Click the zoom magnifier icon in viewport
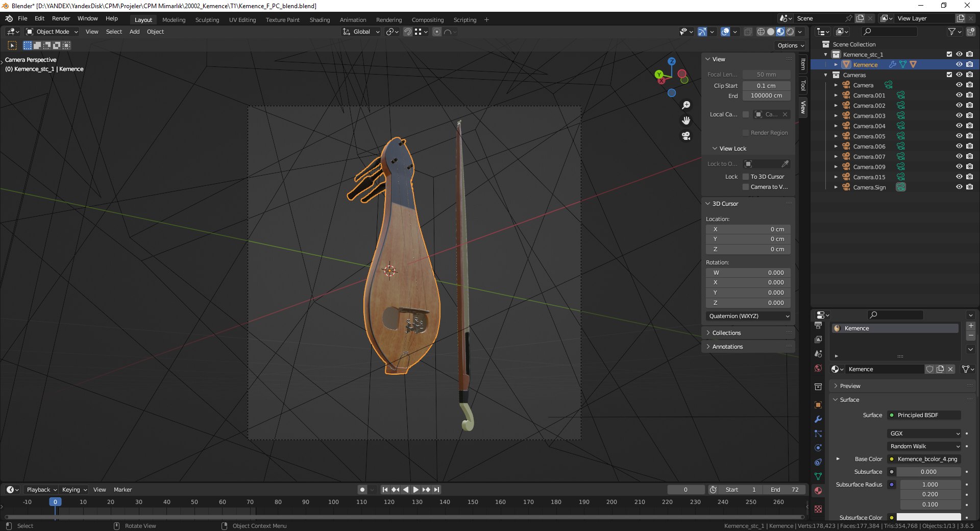 tap(686, 105)
